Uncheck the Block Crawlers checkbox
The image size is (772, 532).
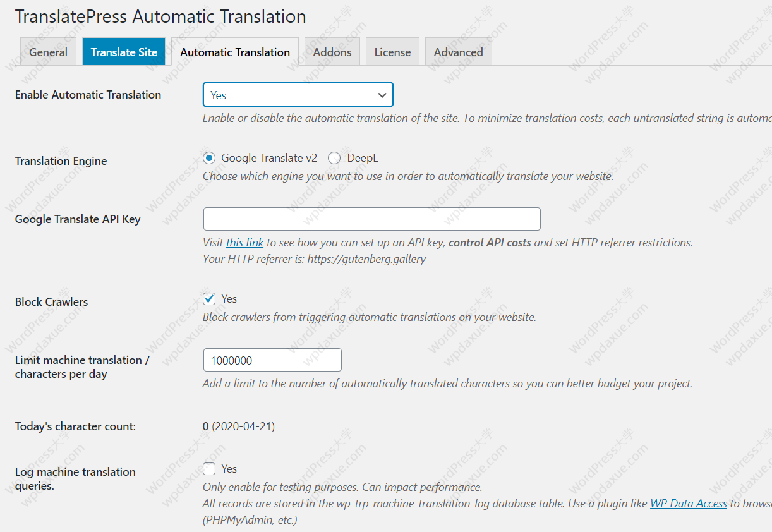pos(210,298)
